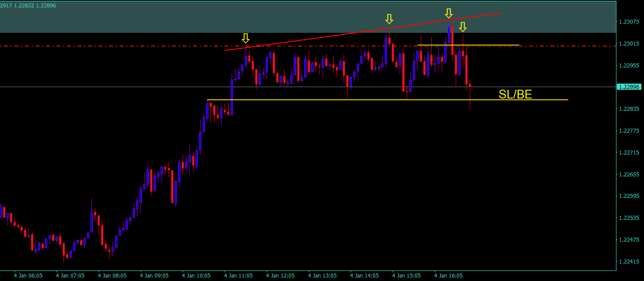Click the 4 Jan 16:05 time label
The height and width of the screenshot is (281, 644).
pyautogui.click(x=448, y=276)
